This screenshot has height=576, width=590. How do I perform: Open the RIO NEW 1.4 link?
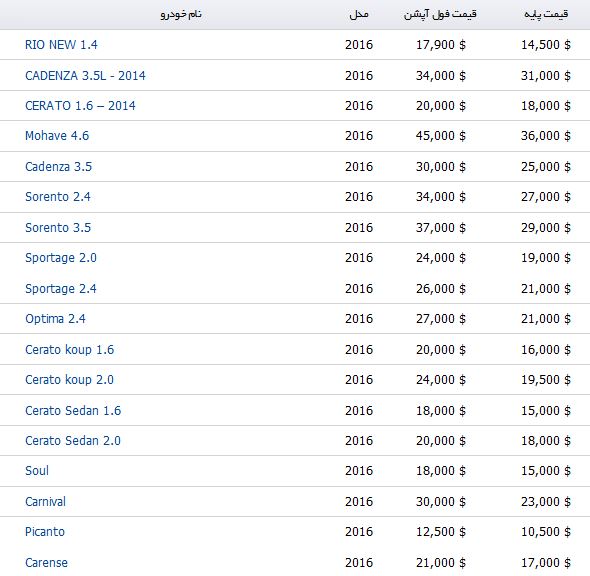[61, 45]
